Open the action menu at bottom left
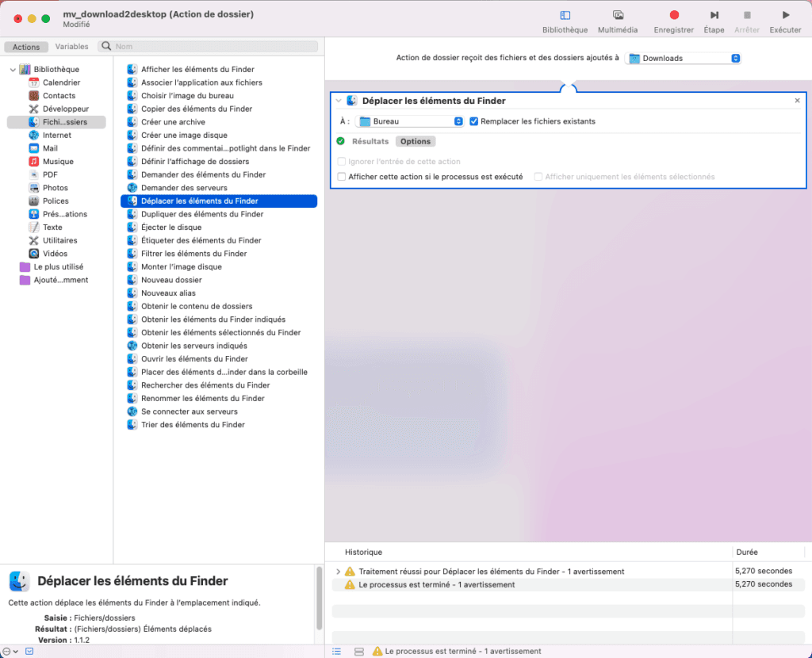The height and width of the screenshot is (658, 812). pyautogui.click(x=10, y=652)
